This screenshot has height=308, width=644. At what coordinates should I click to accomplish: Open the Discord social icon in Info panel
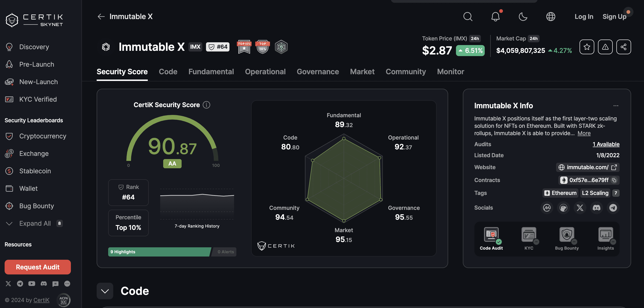tap(597, 208)
